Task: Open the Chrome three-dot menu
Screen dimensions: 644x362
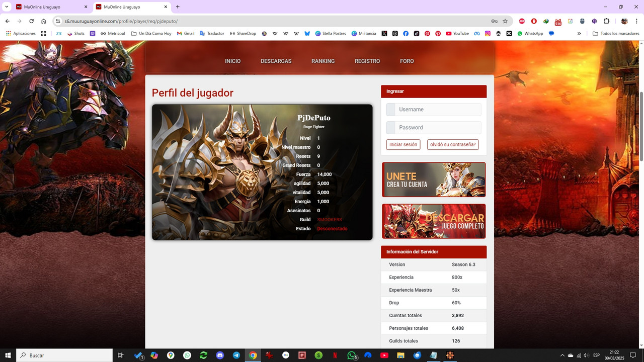Action: click(x=637, y=21)
